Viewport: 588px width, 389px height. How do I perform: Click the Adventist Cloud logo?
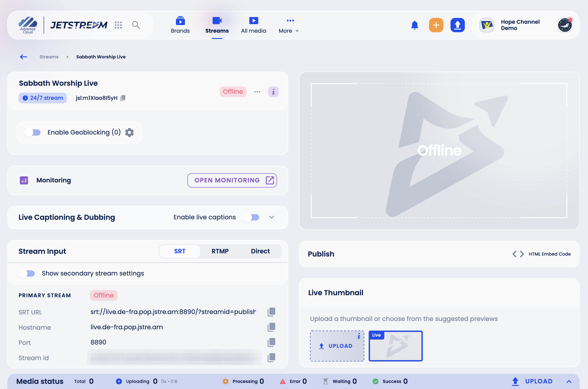coord(28,25)
